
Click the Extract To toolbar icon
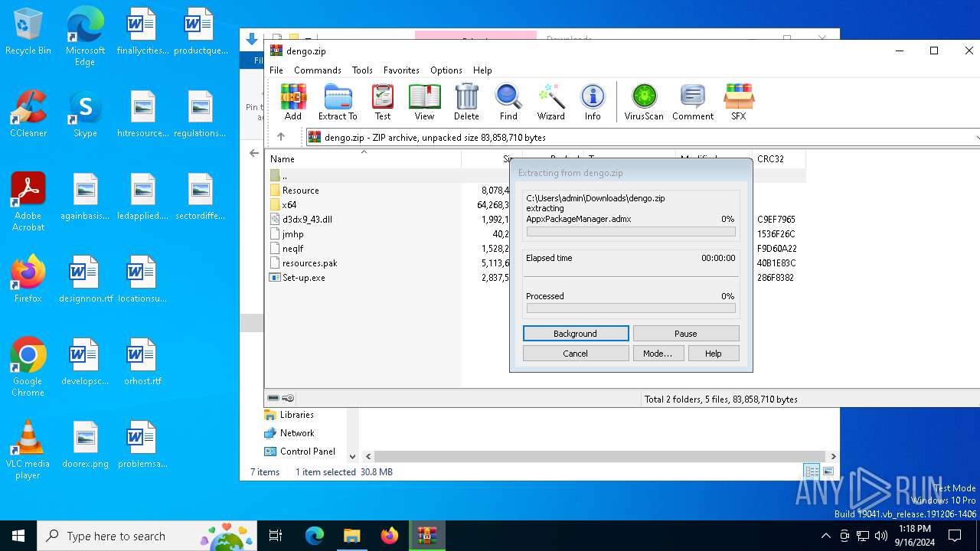click(x=338, y=103)
